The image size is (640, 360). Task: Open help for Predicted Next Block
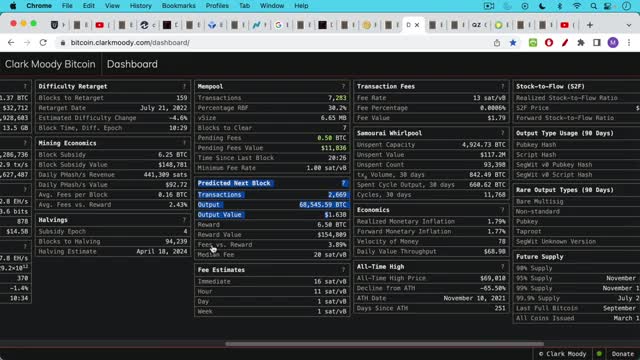(343, 183)
